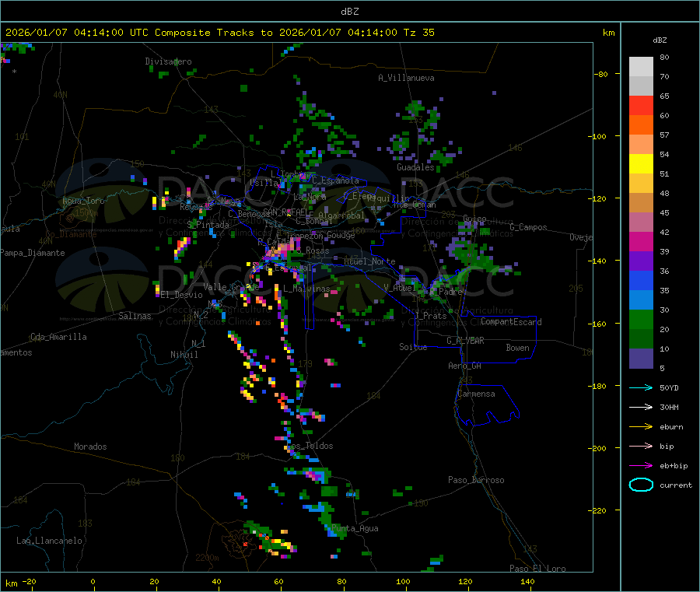Viewport: 700px width, 592px height.
Task: Click the 'dBZ' label above the color scale
Action: tap(660, 40)
